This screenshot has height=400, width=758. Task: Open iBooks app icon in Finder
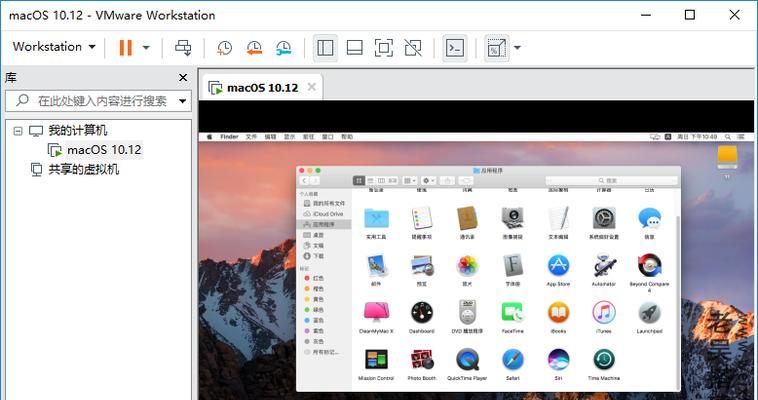click(x=558, y=312)
